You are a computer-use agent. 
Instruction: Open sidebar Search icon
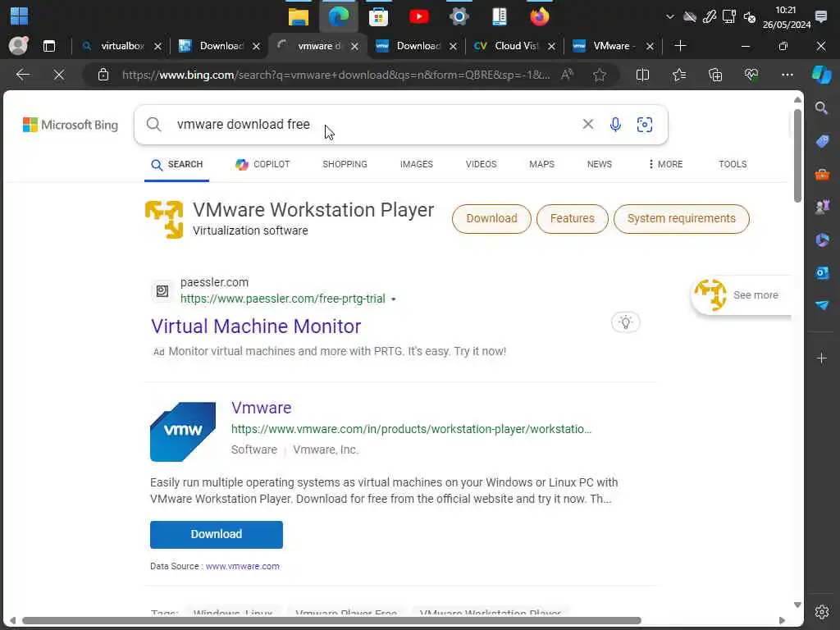pyautogui.click(x=822, y=108)
